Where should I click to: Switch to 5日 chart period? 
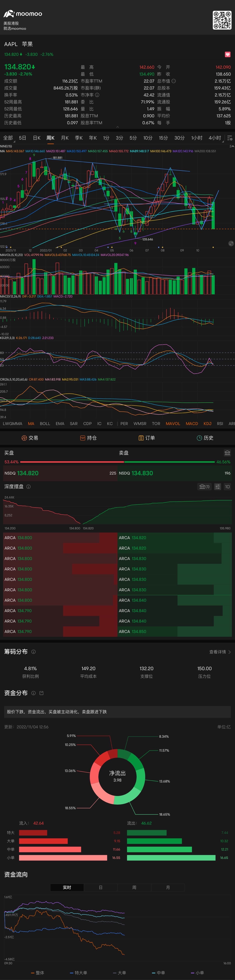click(x=23, y=138)
